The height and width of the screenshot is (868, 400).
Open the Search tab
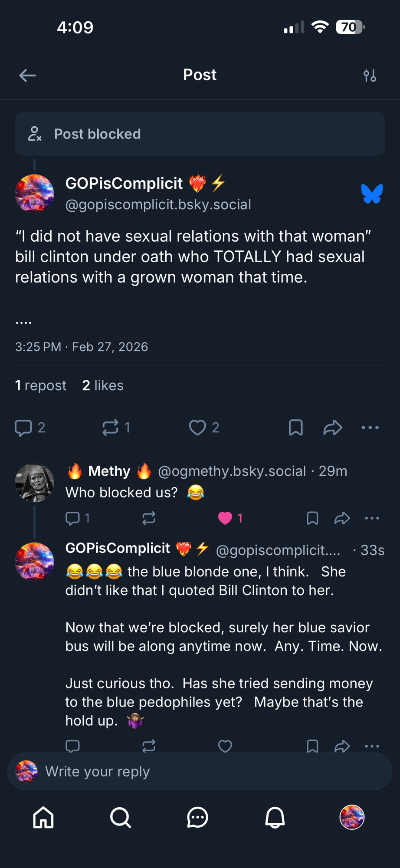121,818
